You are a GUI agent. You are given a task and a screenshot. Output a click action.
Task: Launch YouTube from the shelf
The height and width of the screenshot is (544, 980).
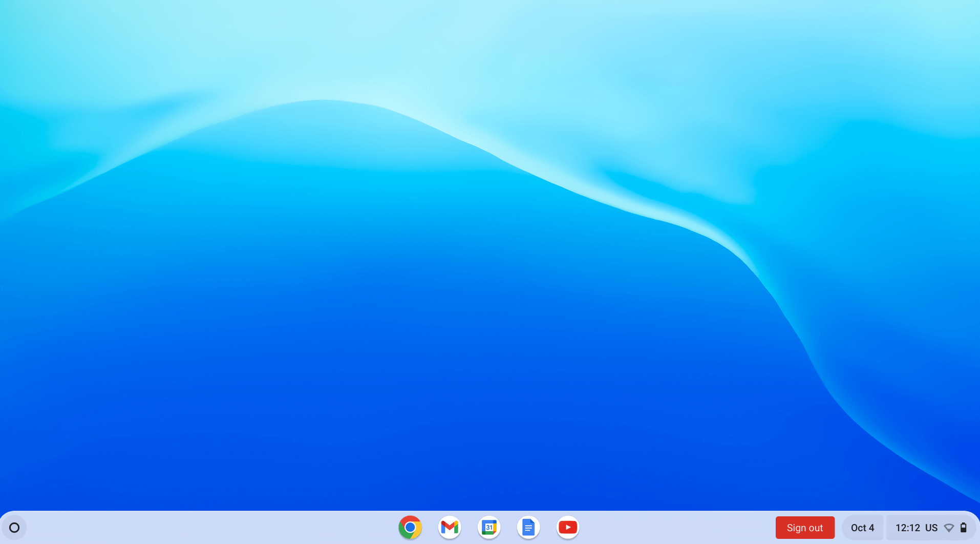coord(568,528)
